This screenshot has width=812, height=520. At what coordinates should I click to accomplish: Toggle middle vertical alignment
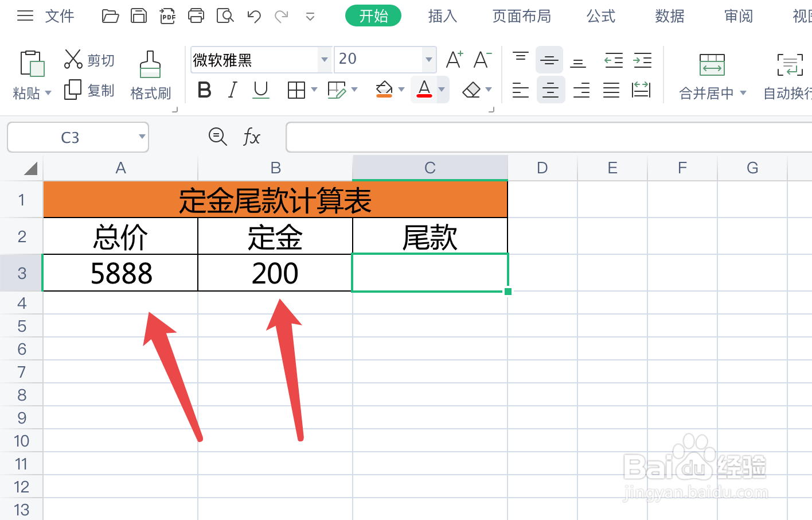[549, 60]
